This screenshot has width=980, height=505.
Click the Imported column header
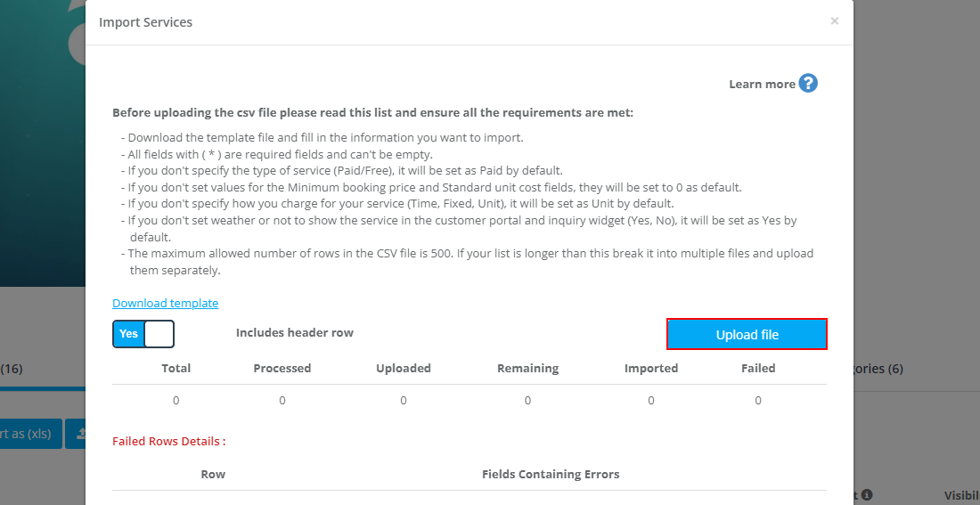[651, 368]
